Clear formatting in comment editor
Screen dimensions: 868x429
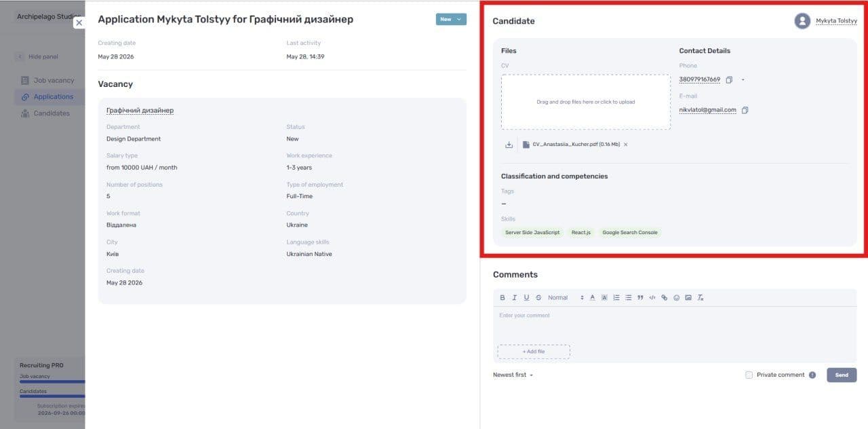coord(701,297)
